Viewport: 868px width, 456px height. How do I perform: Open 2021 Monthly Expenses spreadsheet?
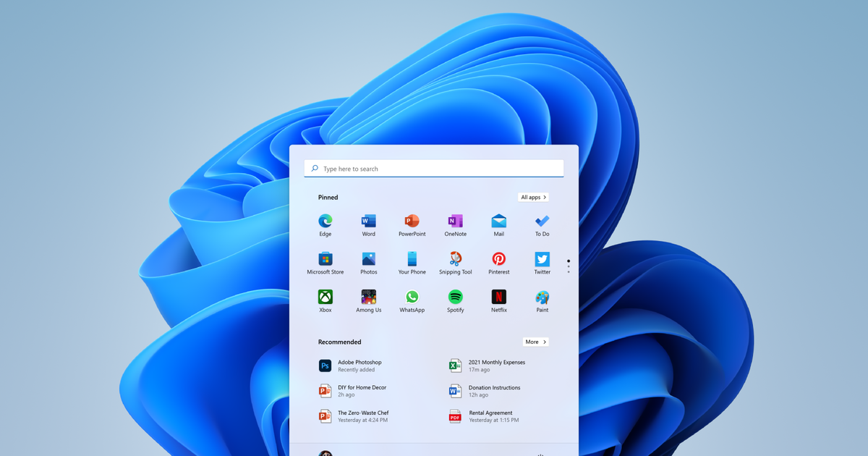pyautogui.click(x=496, y=366)
